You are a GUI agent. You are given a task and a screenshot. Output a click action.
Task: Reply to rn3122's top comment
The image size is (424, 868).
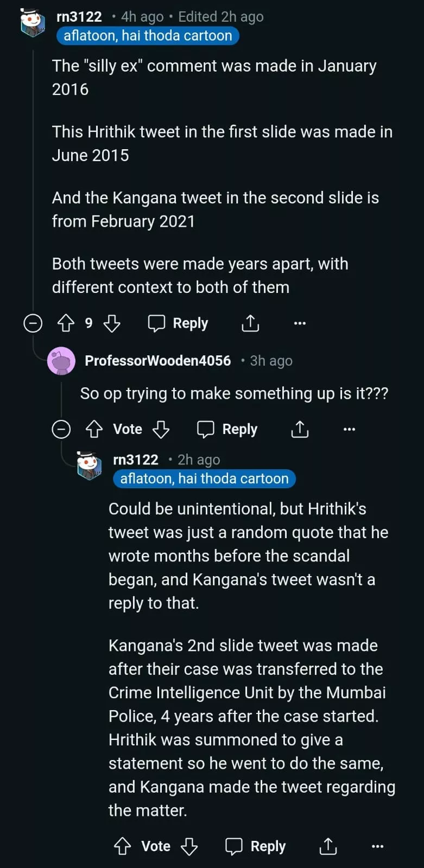point(178,323)
